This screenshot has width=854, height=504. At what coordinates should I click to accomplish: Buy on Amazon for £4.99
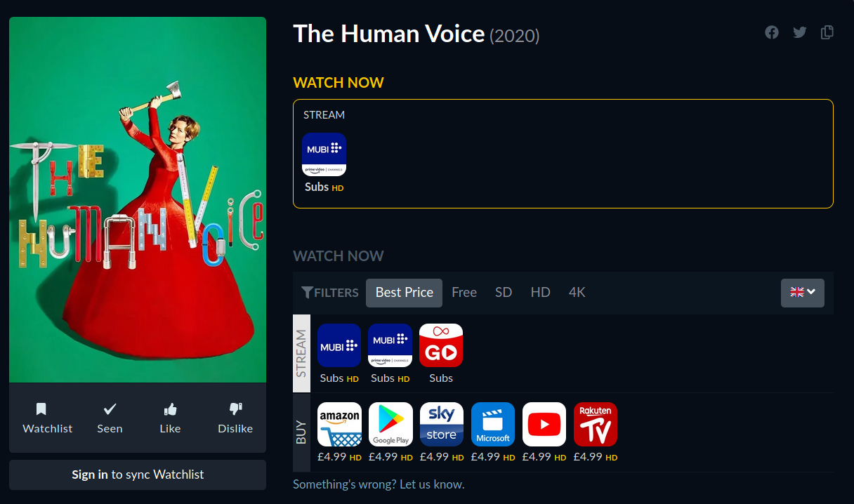click(339, 424)
